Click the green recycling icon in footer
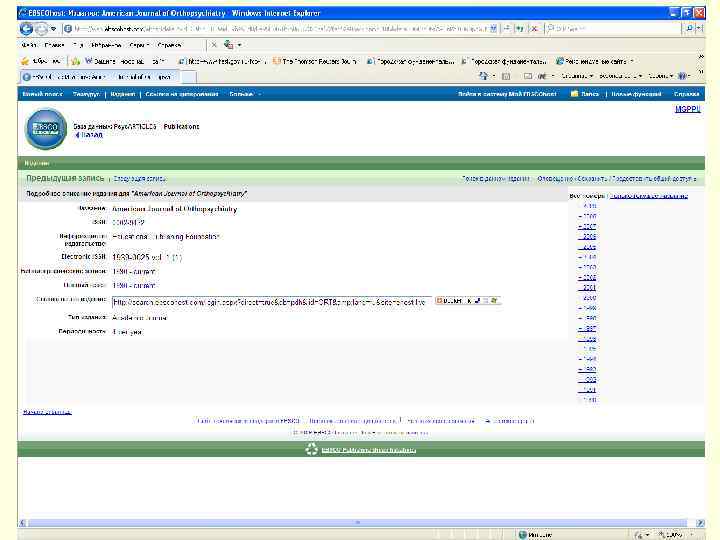Viewport: 720px width, 540px height. click(x=312, y=449)
